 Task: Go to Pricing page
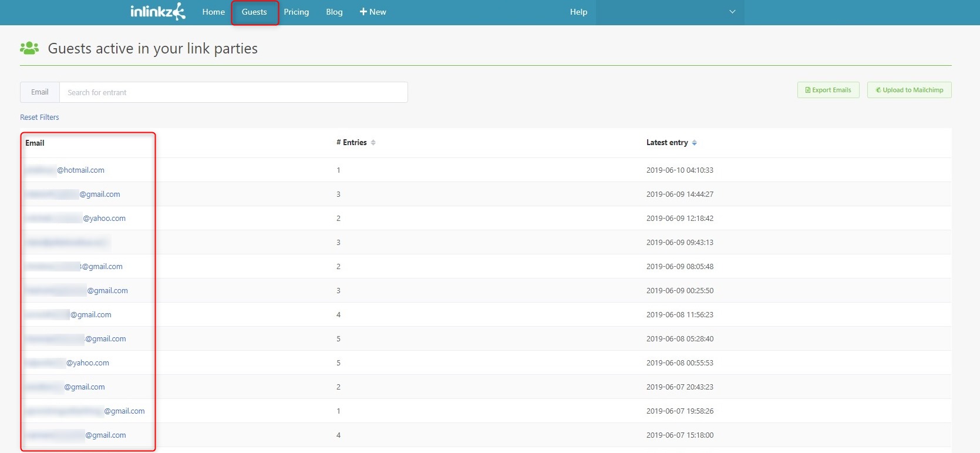tap(297, 12)
